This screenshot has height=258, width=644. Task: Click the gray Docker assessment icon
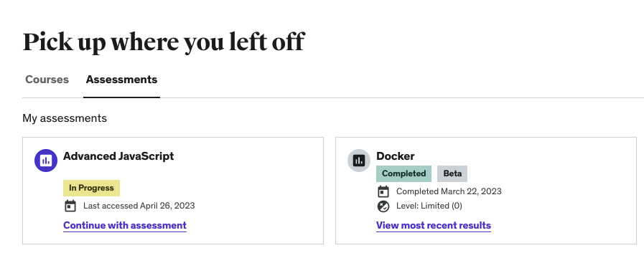click(359, 161)
